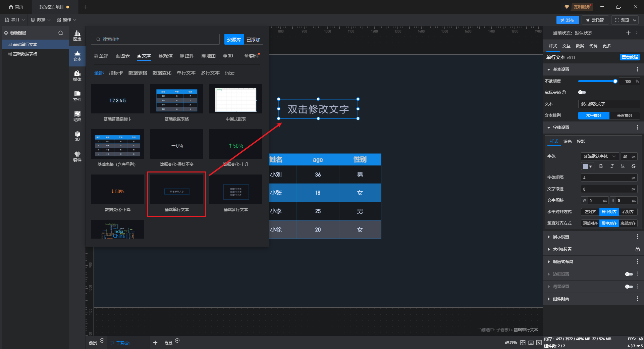Image resolution: width=644 pixels, height=349 pixels.
Task: Click the 发布 publish button
Action: (567, 20)
